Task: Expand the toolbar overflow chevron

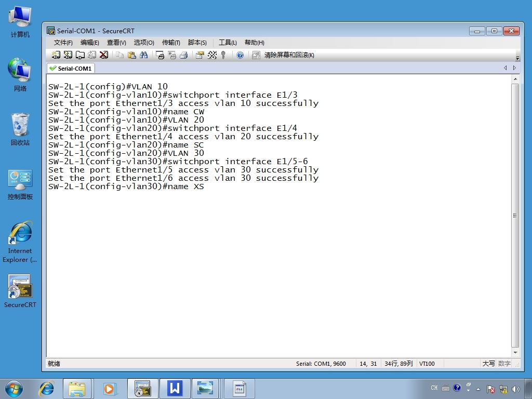Action: tap(517, 58)
